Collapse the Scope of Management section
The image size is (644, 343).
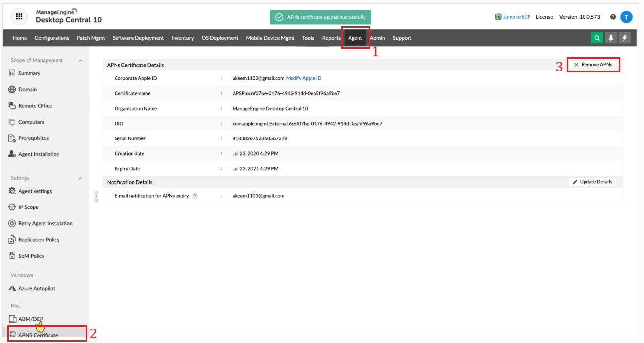(81, 61)
